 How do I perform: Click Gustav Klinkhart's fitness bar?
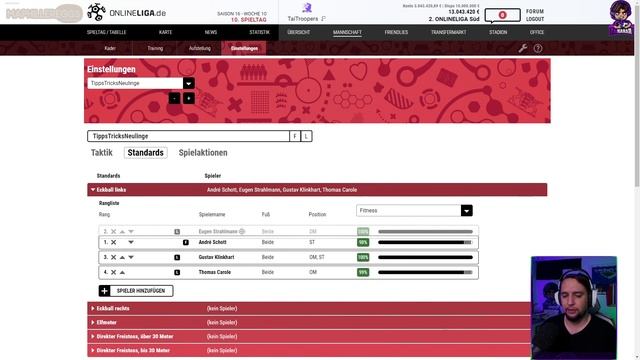(x=425, y=258)
